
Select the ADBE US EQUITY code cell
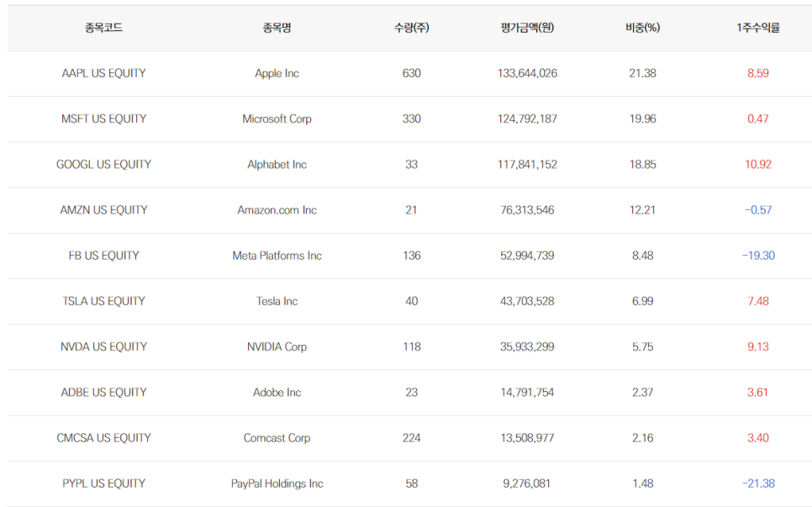103,392
